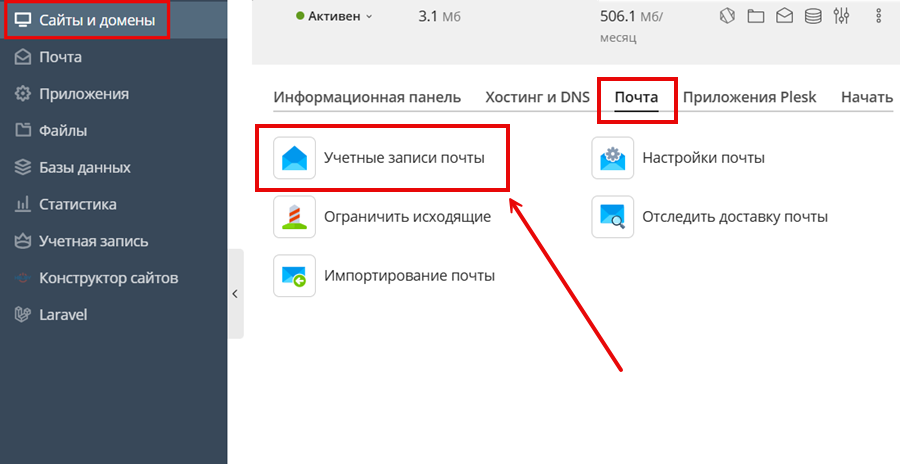Click the database icon in domain row
The height and width of the screenshot is (464, 900).
tap(813, 16)
